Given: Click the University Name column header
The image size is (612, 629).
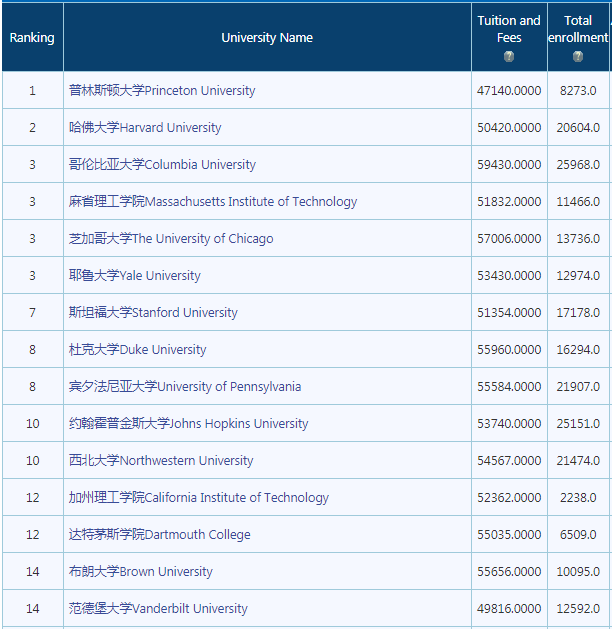Looking at the screenshot, I should tap(267, 37).
